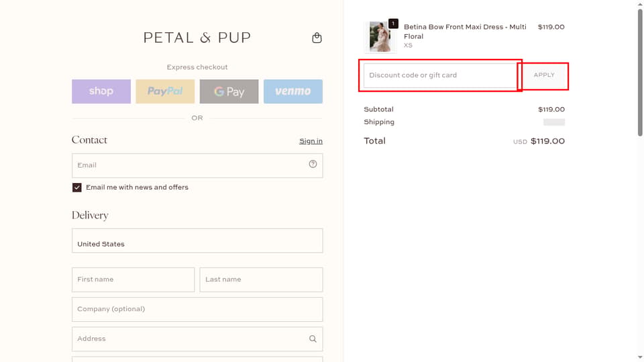644x362 pixels.
Task: Pay with Venmo express button
Action: coord(293,92)
